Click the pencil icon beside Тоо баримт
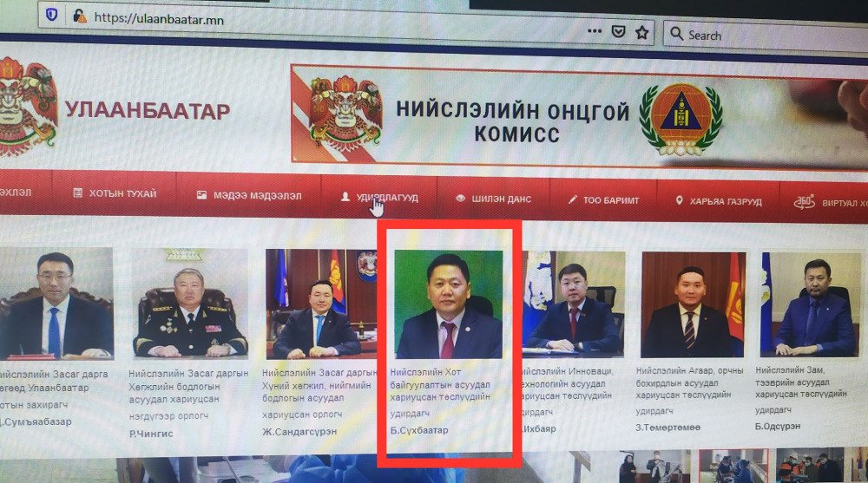 [572, 199]
